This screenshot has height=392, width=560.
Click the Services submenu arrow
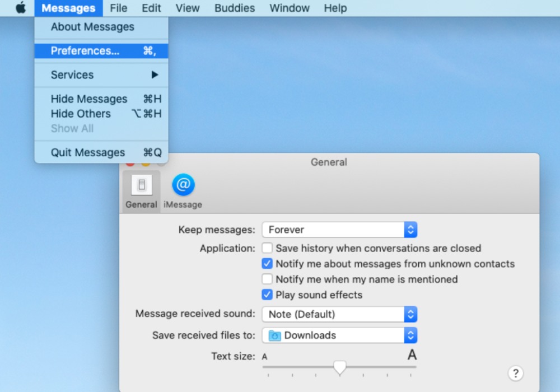click(155, 74)
